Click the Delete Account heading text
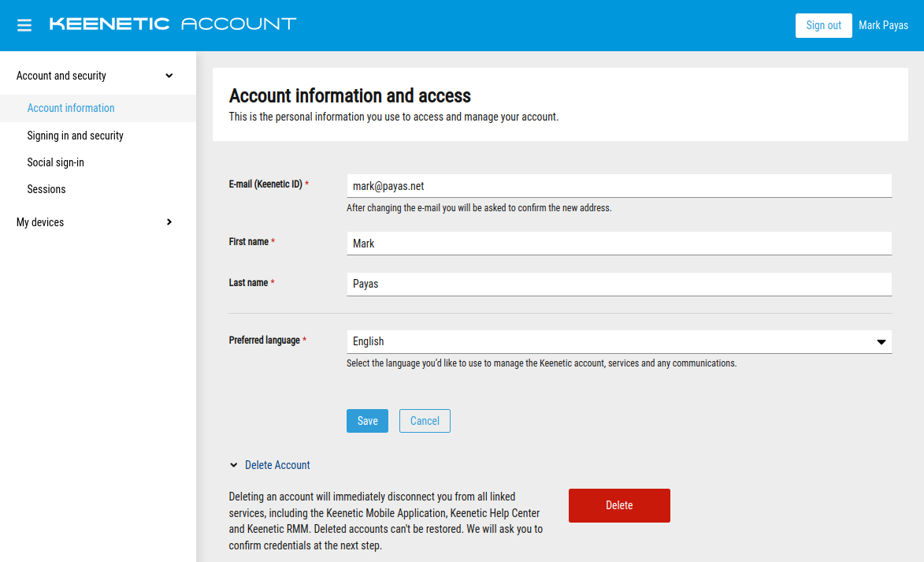Image resolution: width=924 pixels, height=562 pixels. click(277, 465)
